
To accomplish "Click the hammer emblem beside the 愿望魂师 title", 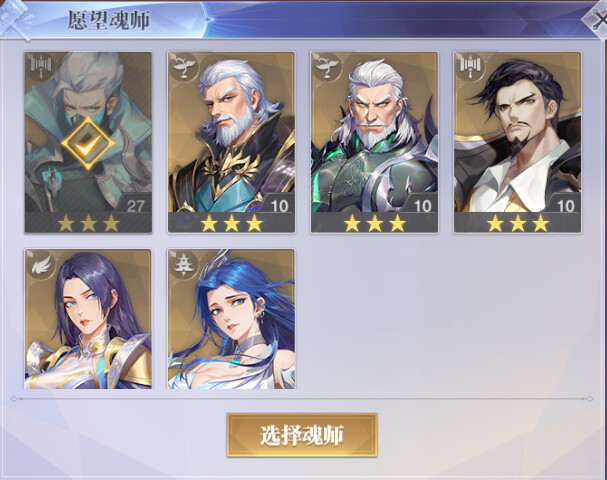I will point(15,19).
